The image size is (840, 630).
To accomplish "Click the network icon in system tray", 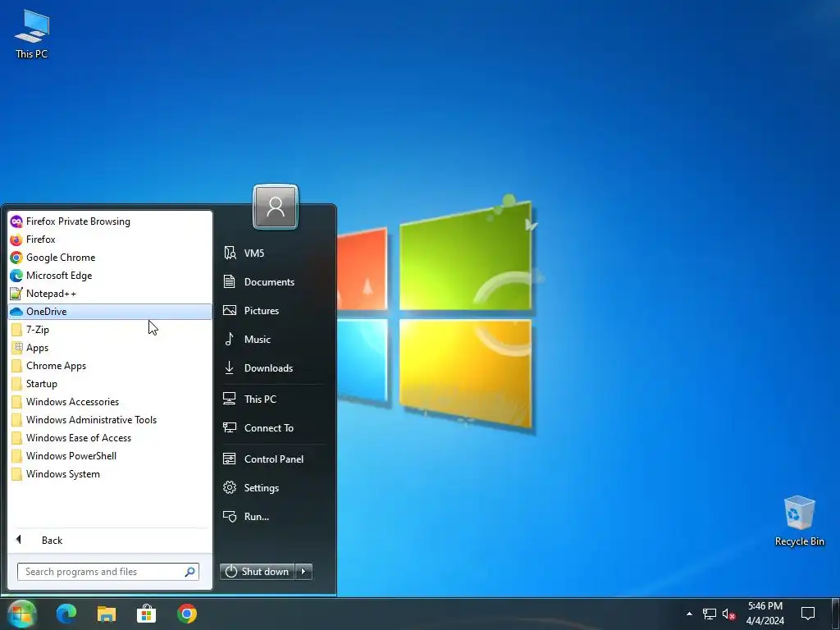I will [710, 614].
